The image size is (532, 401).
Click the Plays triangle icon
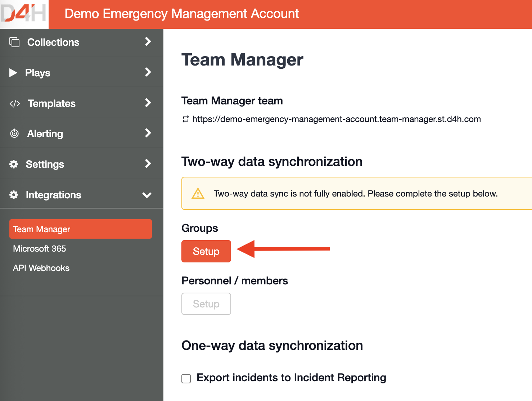click(13, 73)
